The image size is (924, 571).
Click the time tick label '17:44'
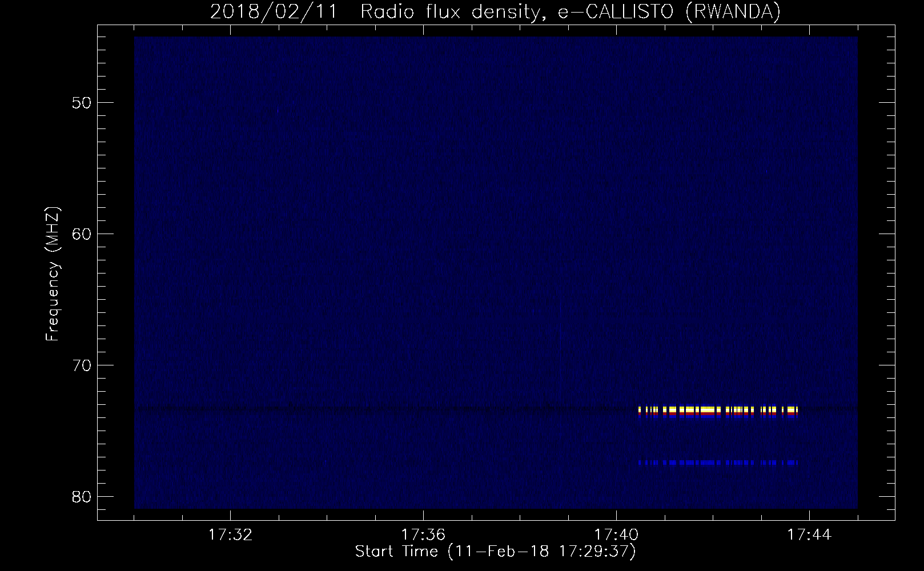click(810, 535)
